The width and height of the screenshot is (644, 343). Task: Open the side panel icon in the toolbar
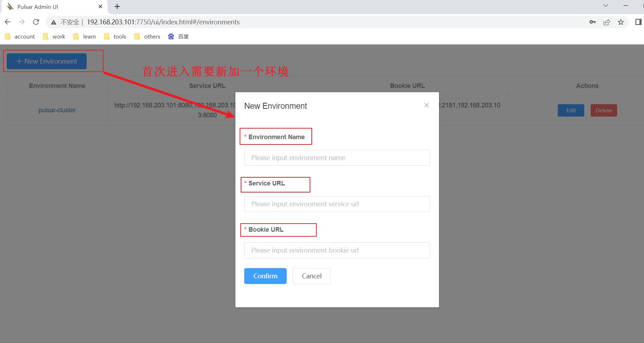(638, 22)
